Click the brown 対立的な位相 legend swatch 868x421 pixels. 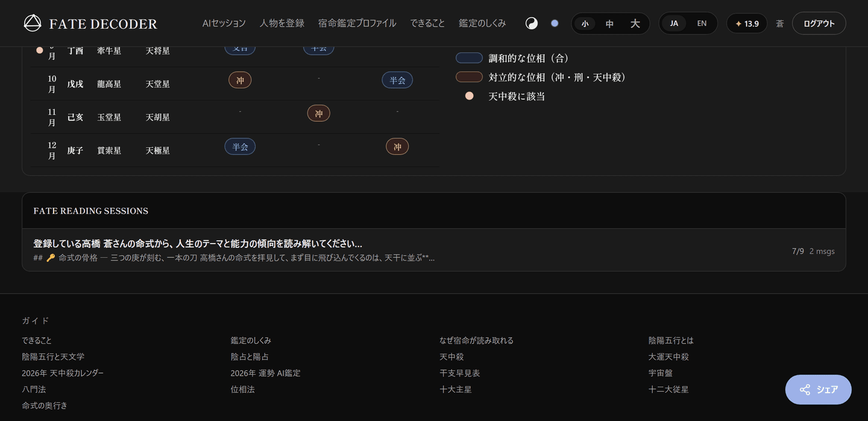click(469, 77)
